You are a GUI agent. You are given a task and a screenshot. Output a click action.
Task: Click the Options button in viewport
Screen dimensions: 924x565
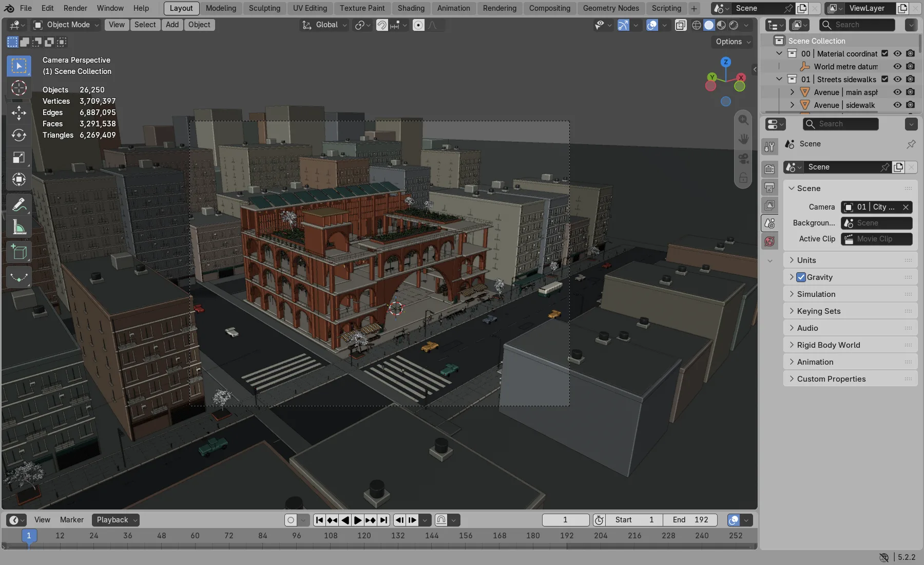pos(733,42)
